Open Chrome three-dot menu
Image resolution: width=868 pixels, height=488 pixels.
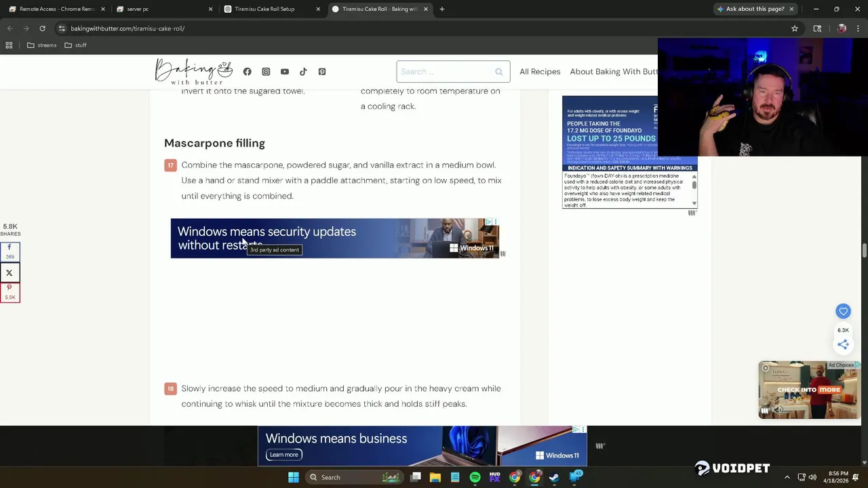point(858,28)
